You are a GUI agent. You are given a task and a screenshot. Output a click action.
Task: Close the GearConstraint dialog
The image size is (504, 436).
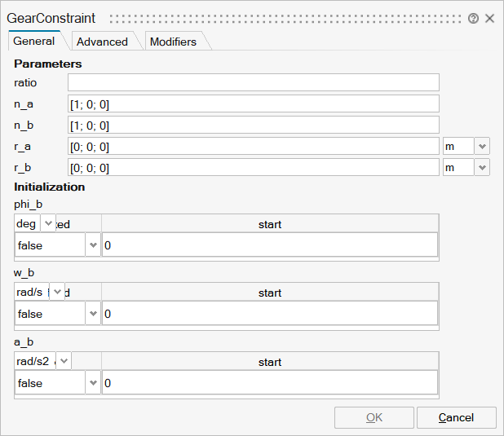click(489, 18)
